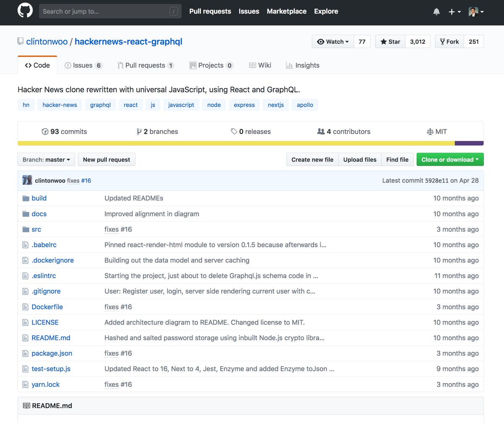Click the README.md file icon in file list
Image resolution: width=504 pixels, height=423 pixels.
click(25, 338)
